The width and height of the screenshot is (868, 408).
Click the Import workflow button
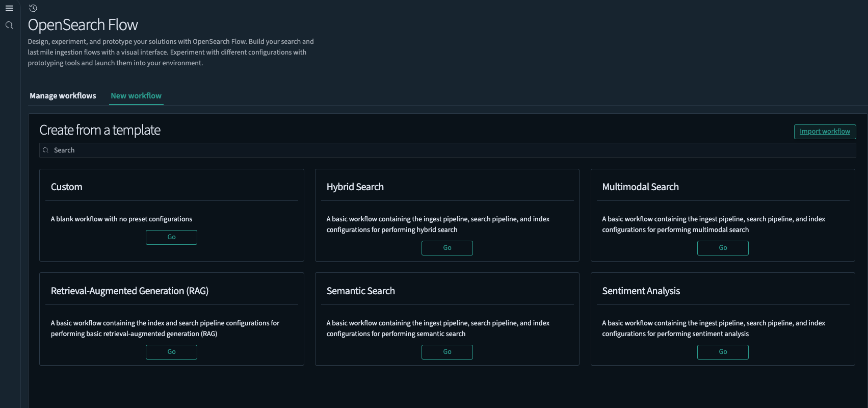pyautogui.click(x=825, y=132)
